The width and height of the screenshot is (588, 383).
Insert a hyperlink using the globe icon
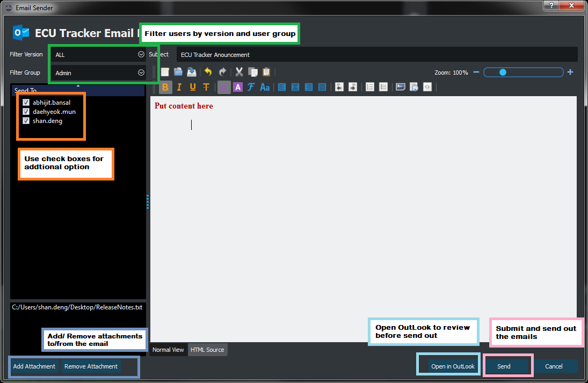pos(414,87)
